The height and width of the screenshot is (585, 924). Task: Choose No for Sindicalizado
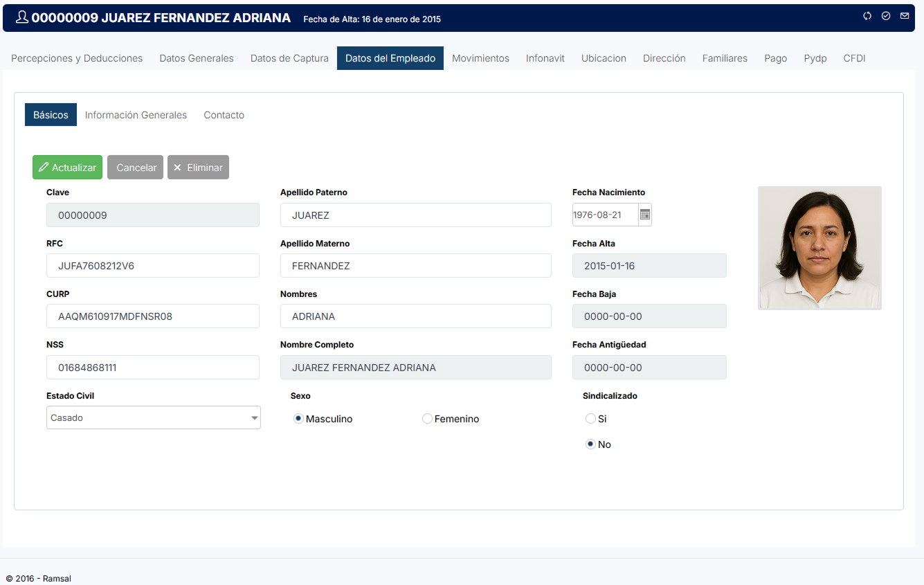point(590,444)
